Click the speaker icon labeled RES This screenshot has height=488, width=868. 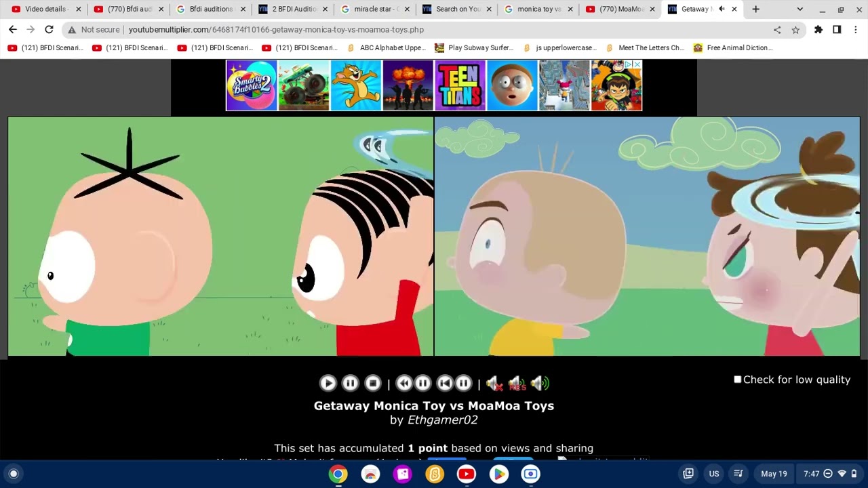tap(517, 384)
